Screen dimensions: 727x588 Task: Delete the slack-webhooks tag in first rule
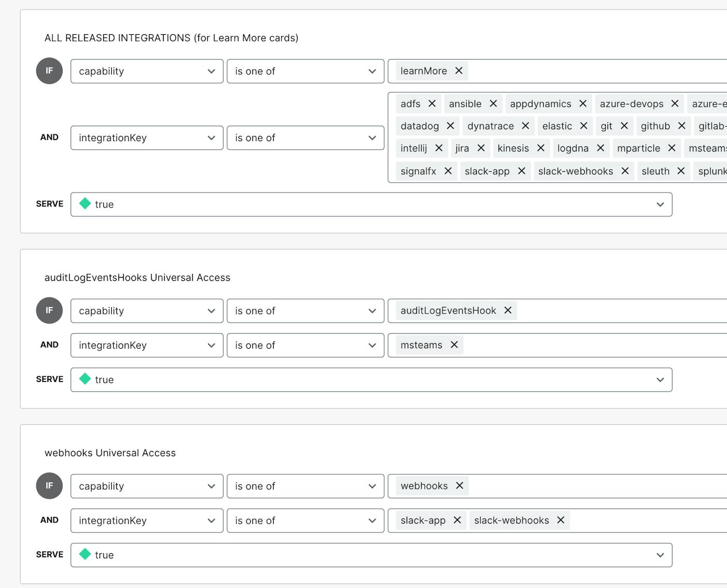point(625,171)
